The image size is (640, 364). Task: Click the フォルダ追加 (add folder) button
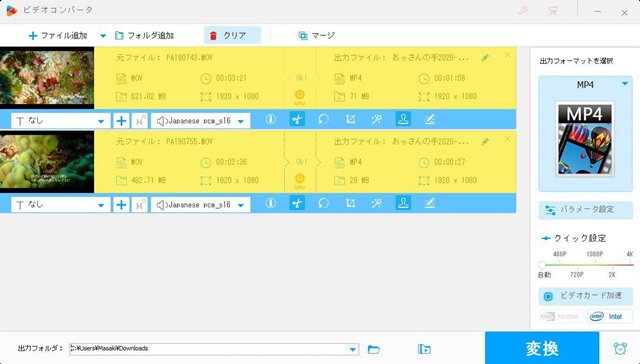144,36
